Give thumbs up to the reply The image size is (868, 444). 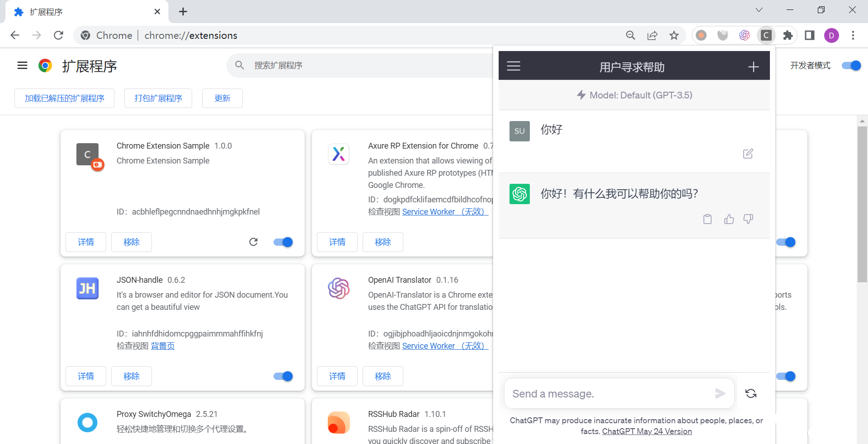click(x=729, y=219)
